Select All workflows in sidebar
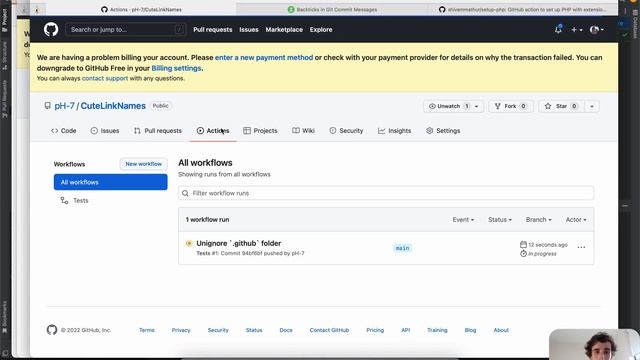Image resolution: width=640 pixels, height=360 pixels. point(111,182)
